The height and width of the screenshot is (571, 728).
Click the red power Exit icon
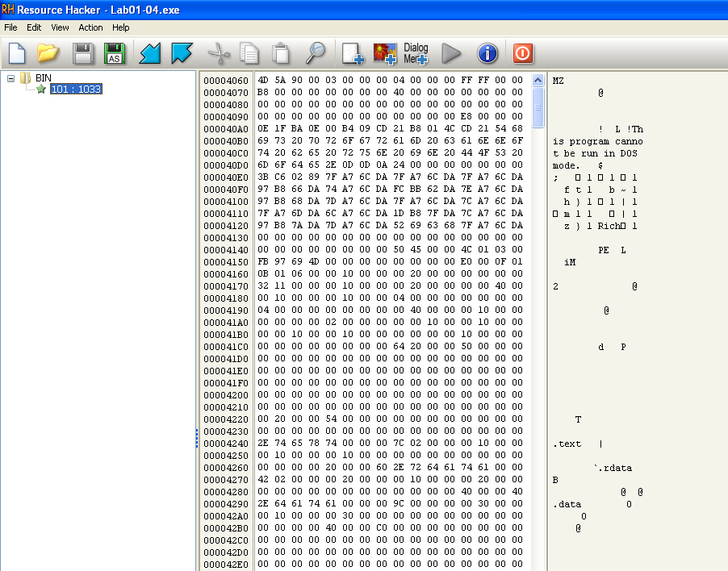pos(523,53)
